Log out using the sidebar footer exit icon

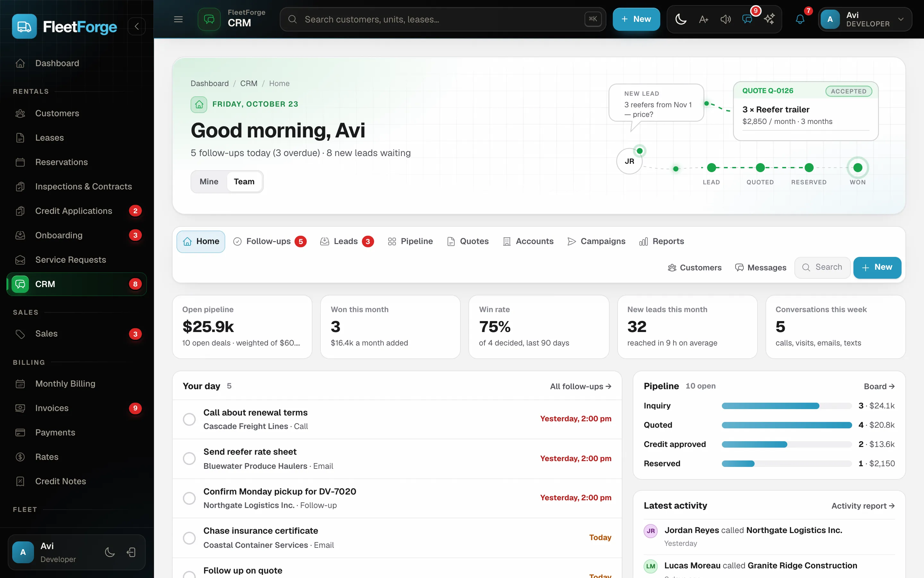131,552
